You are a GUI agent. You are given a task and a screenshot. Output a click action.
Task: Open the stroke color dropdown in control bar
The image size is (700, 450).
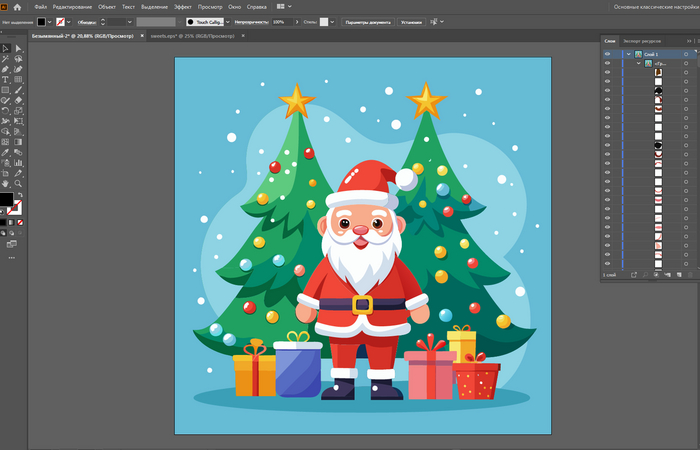69,22
